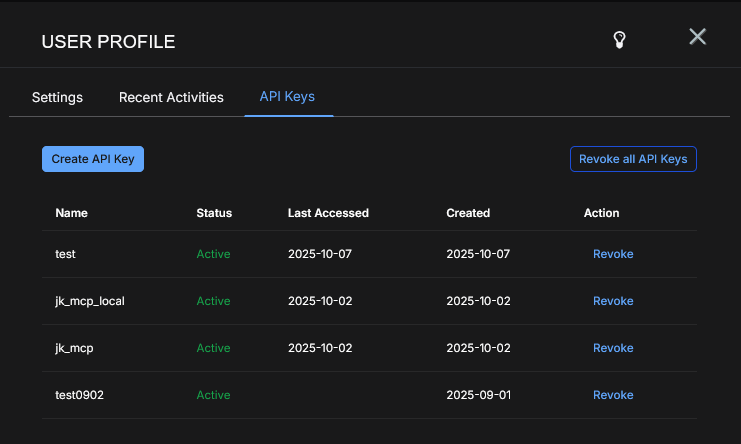Image resolution: width=741 pixels, height=444 pixels.
Task: Click the Name column header
Action: point(71,213)
